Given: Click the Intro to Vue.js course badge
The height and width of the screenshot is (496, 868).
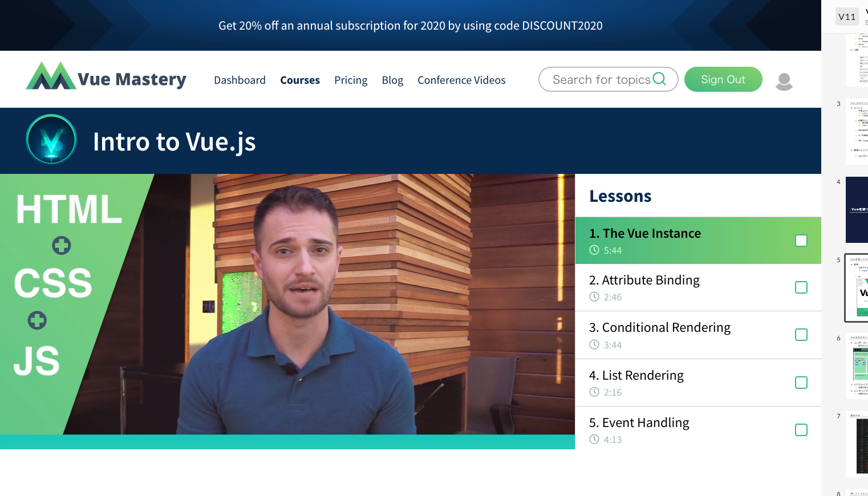Looking at the screenshot, I should click(x=51, y=140).
